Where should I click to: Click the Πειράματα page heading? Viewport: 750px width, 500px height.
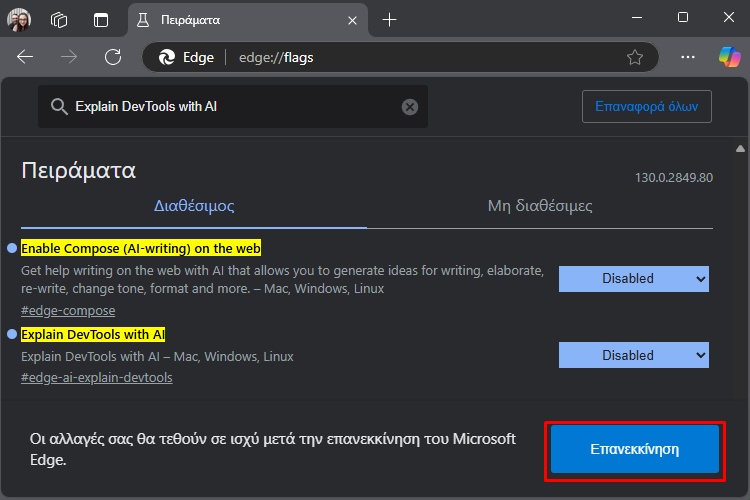click(x=78, y=170)
